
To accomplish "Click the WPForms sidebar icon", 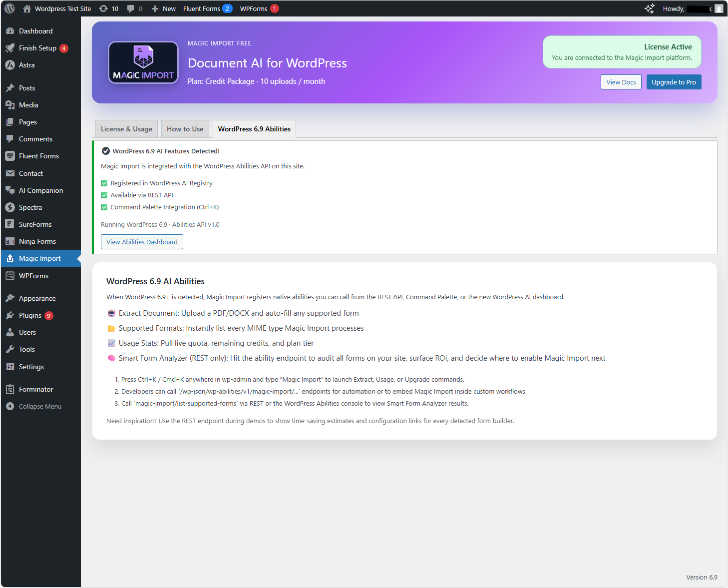I will [x=10, y=276].
